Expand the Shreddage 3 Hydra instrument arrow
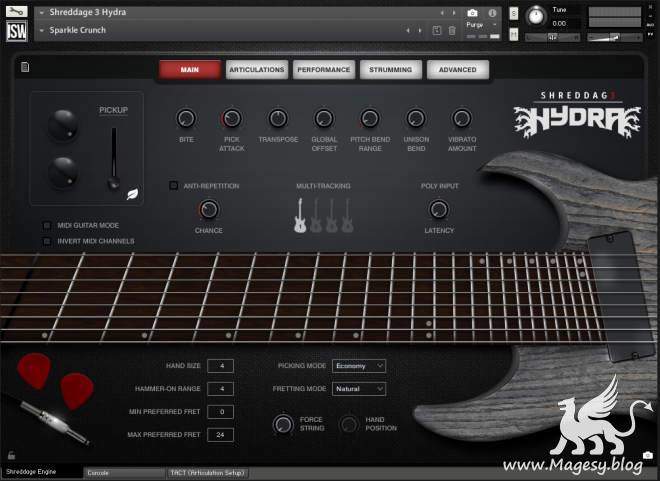This screenshot has height=481, width=660. coord(42,13)
